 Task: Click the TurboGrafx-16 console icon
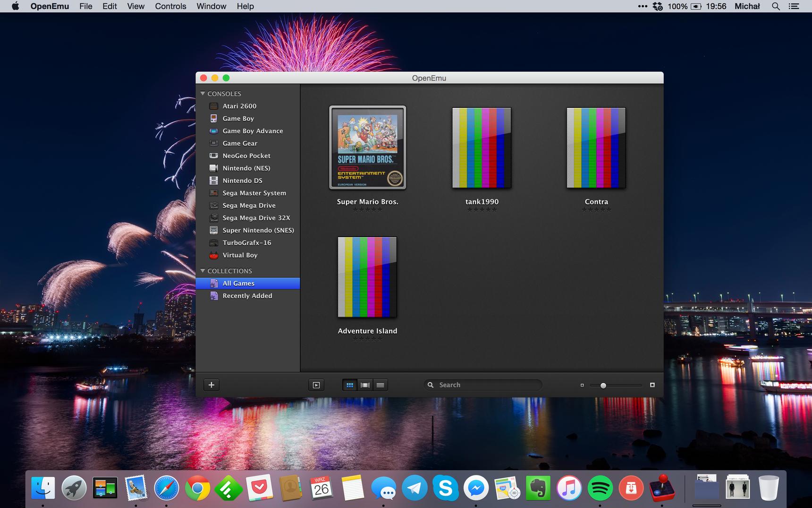click(214, 243)
